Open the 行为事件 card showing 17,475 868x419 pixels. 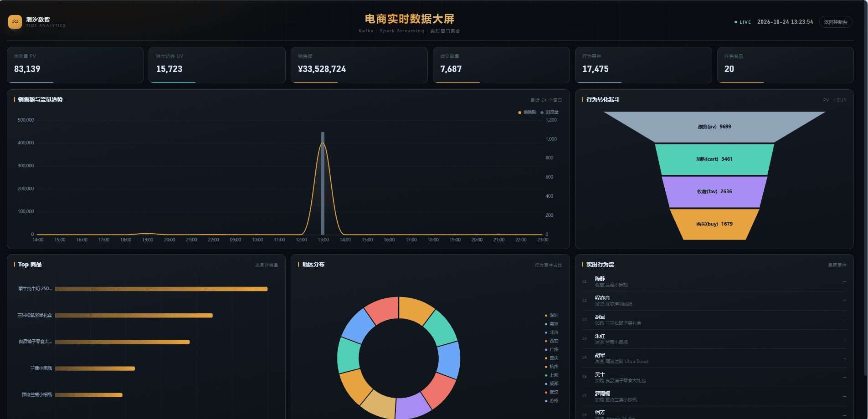pos(643,65)
